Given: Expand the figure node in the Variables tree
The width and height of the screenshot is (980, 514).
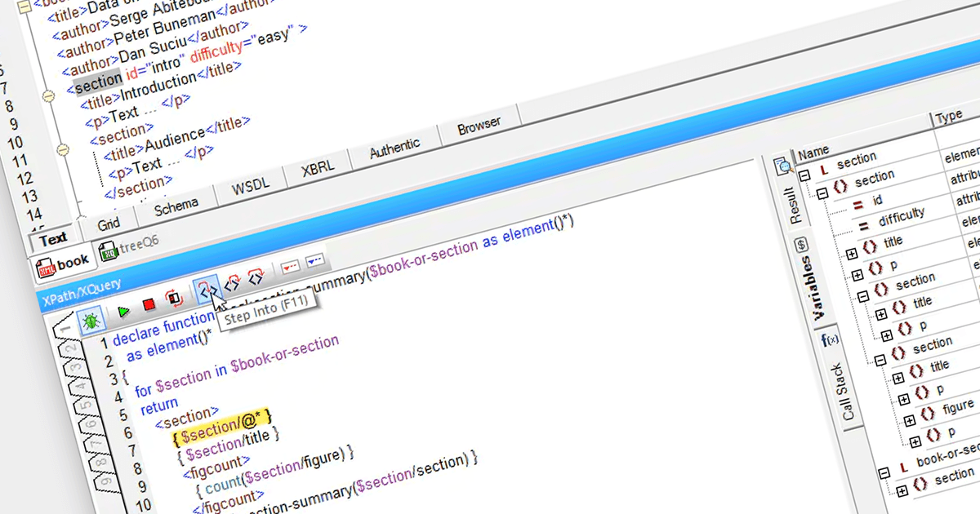Looking at the screenshot, I should [x=908, y=420].
